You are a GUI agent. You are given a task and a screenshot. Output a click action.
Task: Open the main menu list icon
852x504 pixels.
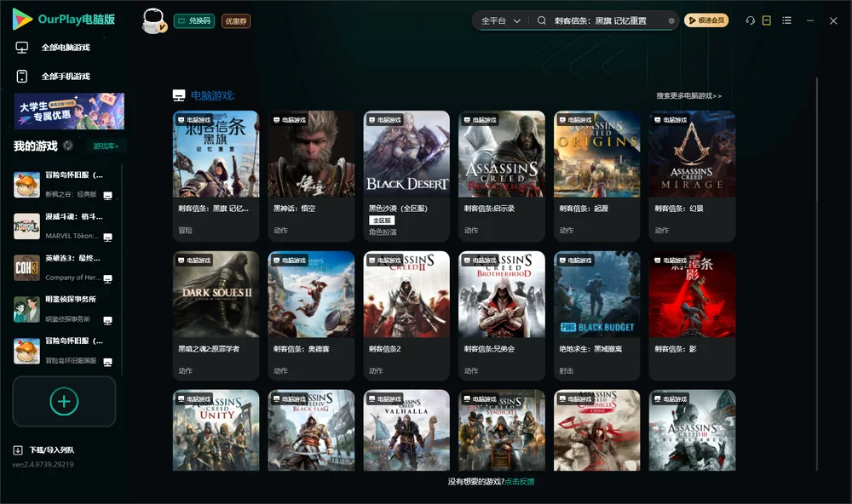point(786,20)
